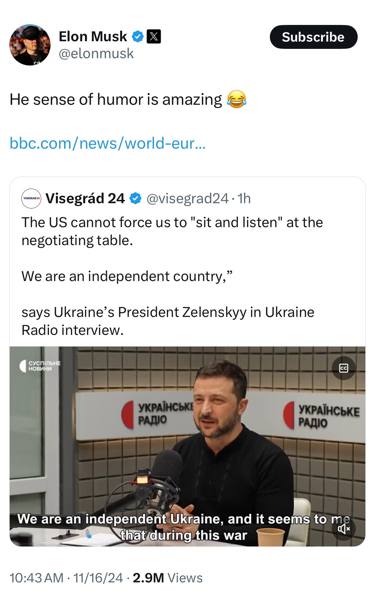Click the Suspilne News logo watermark
This screenshot has height=592, width=375.
coord(39,366)
